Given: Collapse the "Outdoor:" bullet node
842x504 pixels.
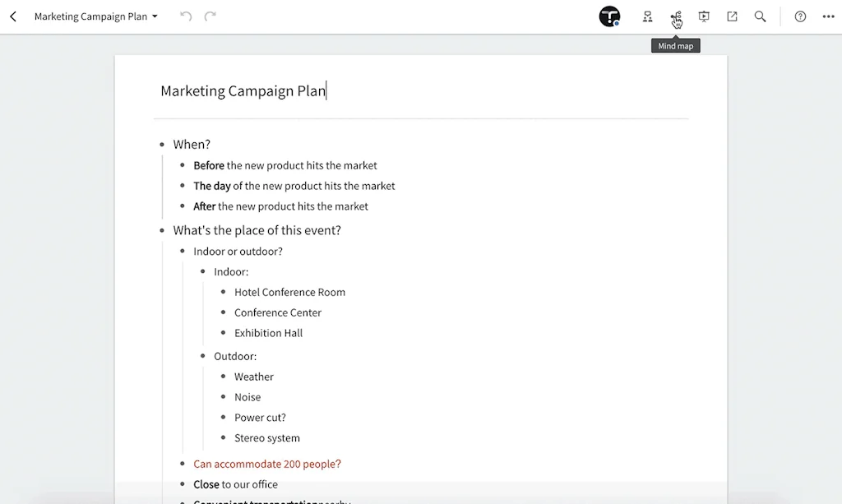Looking at the screenshot, I should tap(203, 357).
